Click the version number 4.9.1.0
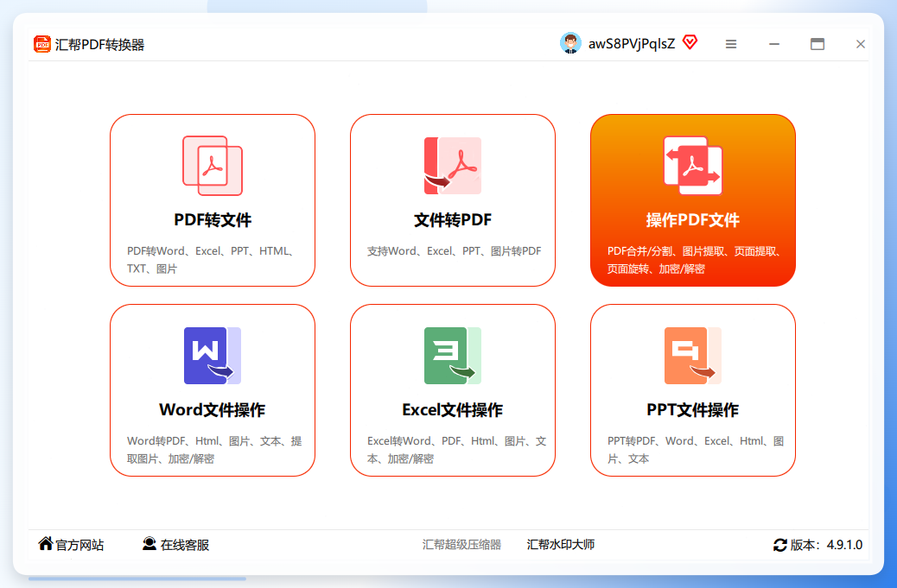The width and height of the screenshot is (897, 588). coord(844,545)
